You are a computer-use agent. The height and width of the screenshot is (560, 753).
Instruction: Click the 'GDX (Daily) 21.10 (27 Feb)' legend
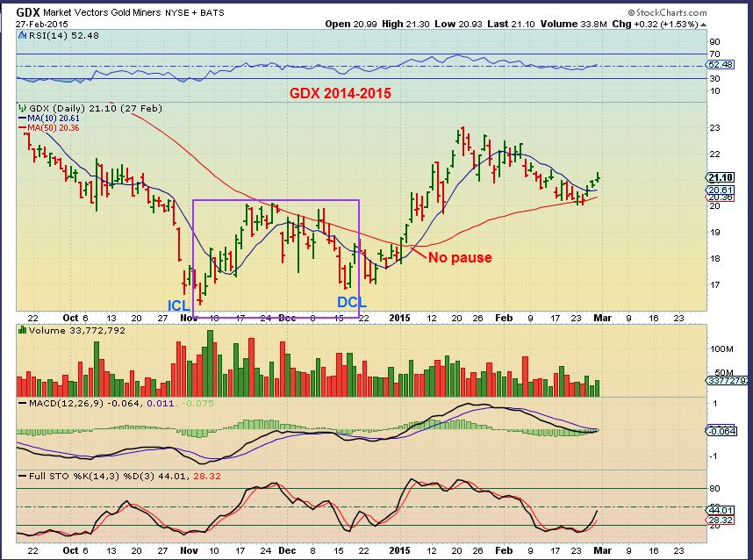point(96,109)
